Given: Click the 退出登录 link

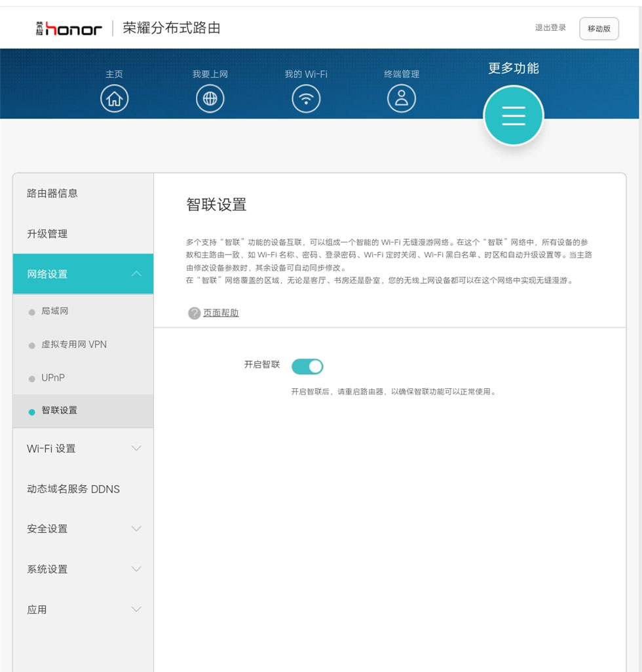Looking at the screenshot, I should (x=550, y=28).
